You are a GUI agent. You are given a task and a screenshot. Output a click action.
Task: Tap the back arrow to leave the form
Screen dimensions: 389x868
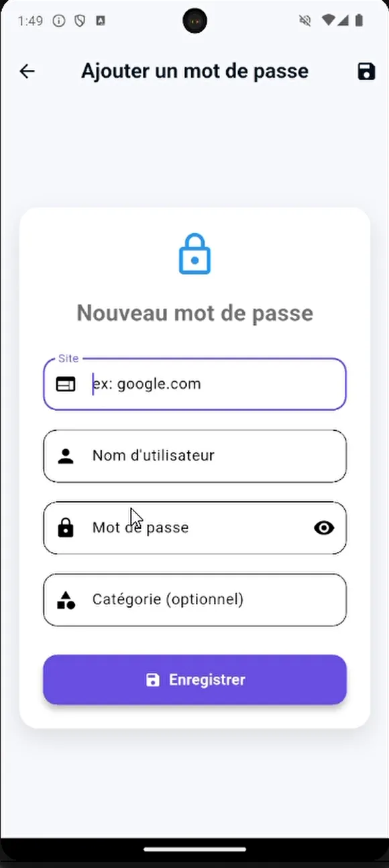[26, 70]
